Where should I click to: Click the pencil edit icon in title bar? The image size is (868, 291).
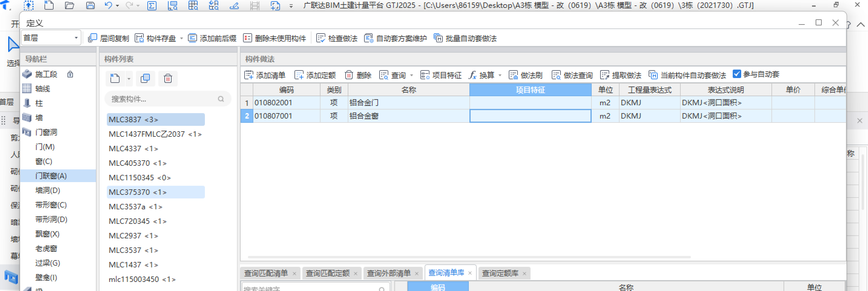coord(234,5)
